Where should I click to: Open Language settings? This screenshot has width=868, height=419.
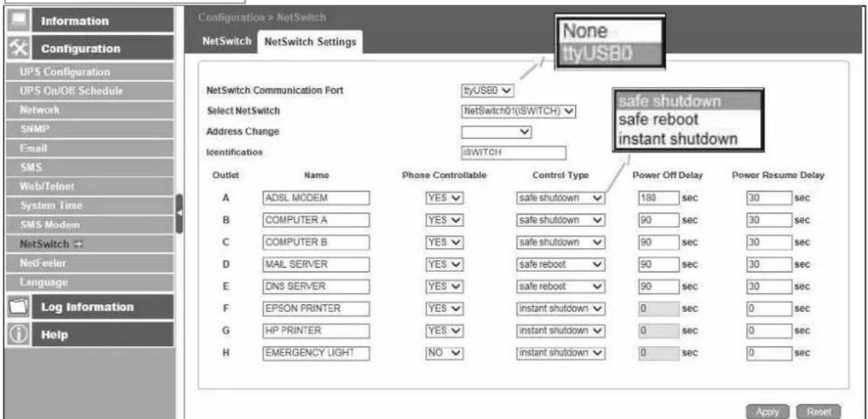click(x=88, y=282)
